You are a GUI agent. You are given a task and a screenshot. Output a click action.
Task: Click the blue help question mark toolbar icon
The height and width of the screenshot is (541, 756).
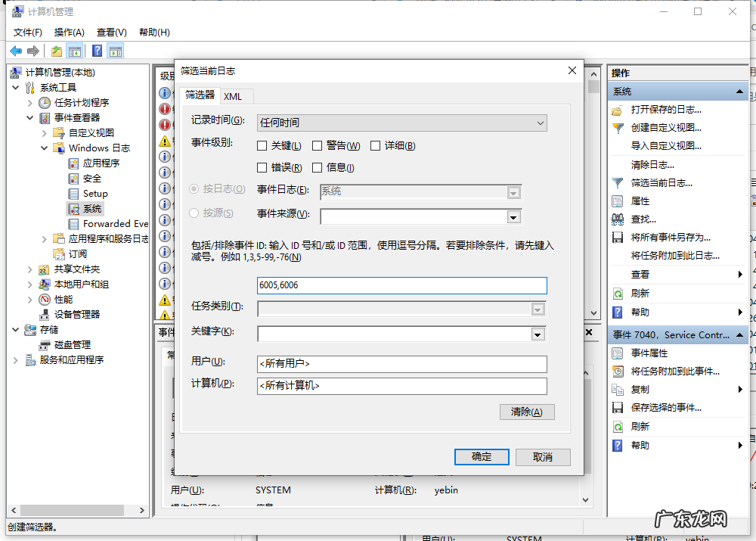(97, 51)
